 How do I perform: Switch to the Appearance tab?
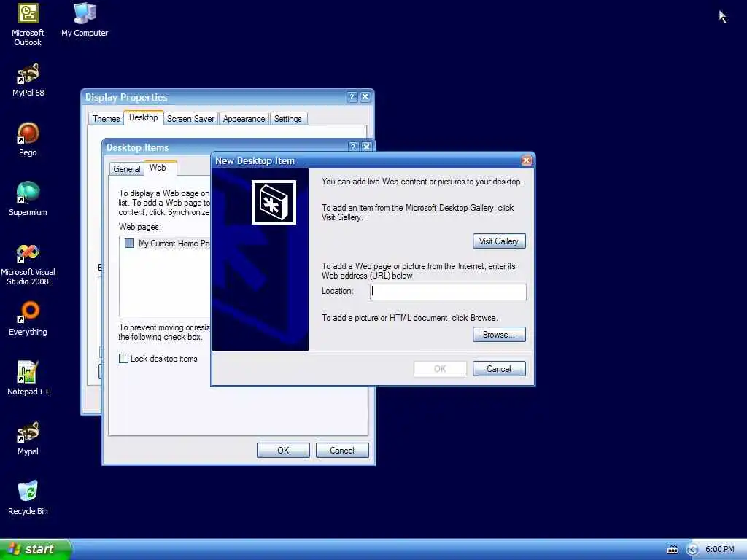pos(244,119)
